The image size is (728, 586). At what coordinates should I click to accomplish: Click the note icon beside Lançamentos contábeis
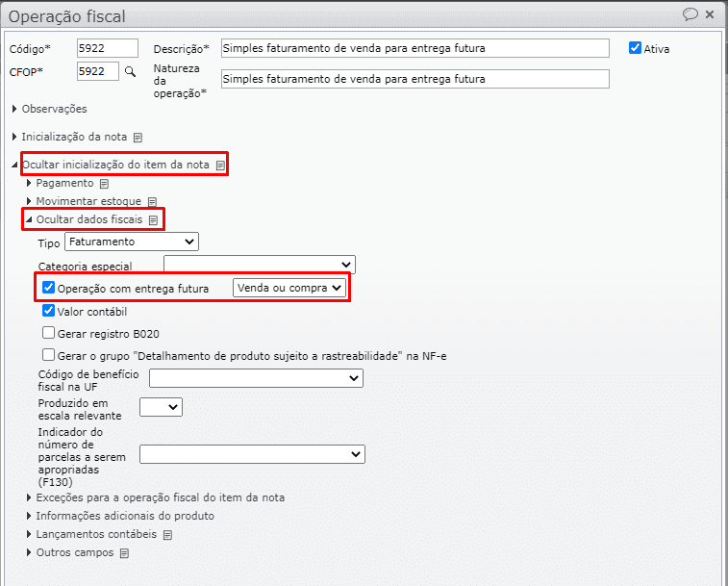[x=167, y=534]
